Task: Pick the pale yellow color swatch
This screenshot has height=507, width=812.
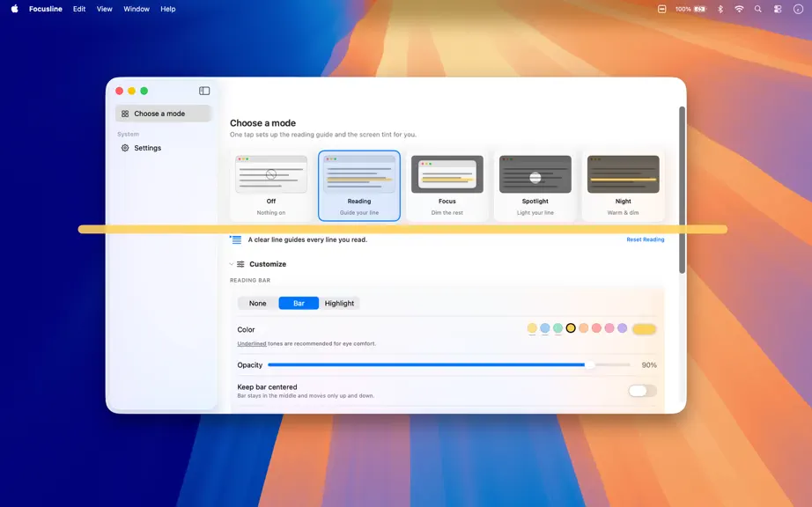Action: [532, 328]
